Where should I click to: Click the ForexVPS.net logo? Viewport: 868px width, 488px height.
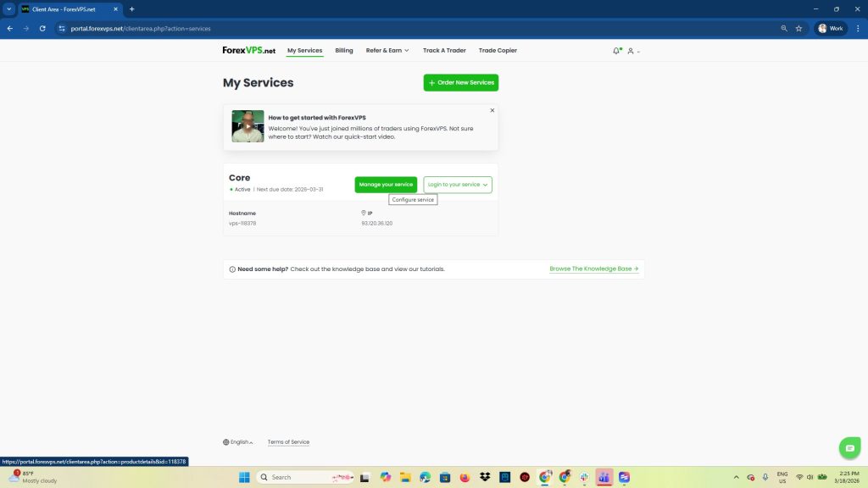tap(248, 51)
